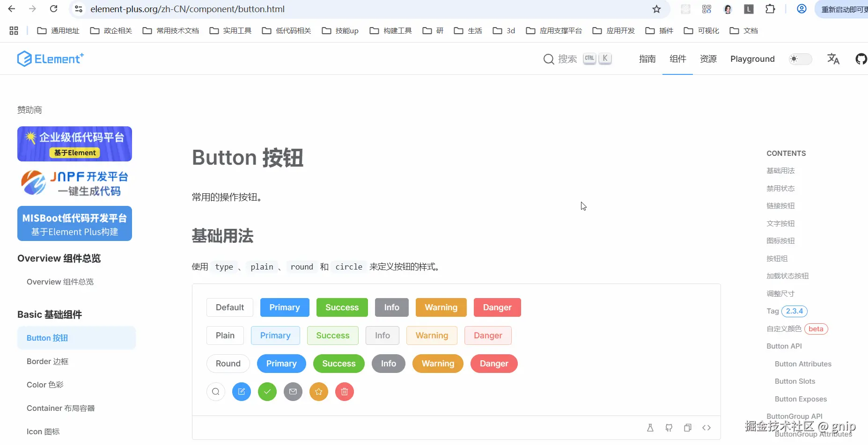The height and width of the screenshot is (445, 868).
Task: Open the MISBoot低代码开发平台 sponsor banner
Action: point(74,224)
